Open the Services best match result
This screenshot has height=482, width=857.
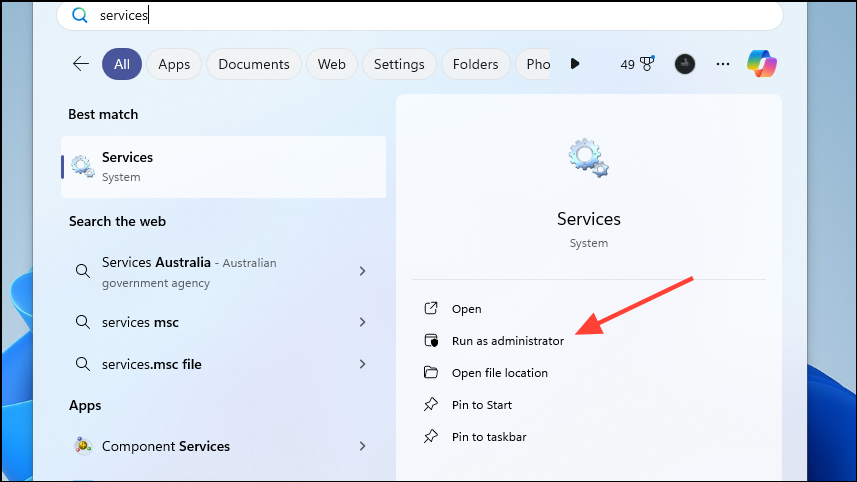(224, 167)
